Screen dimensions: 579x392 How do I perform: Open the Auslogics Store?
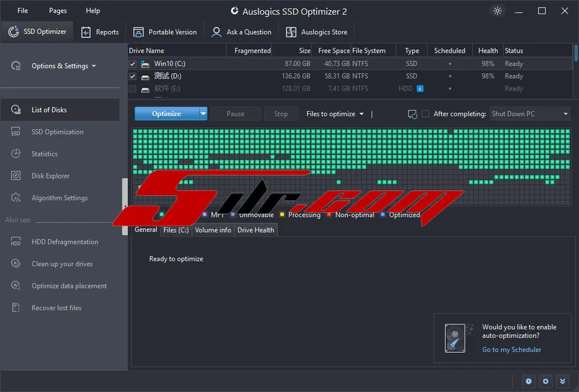pos(317,32)
